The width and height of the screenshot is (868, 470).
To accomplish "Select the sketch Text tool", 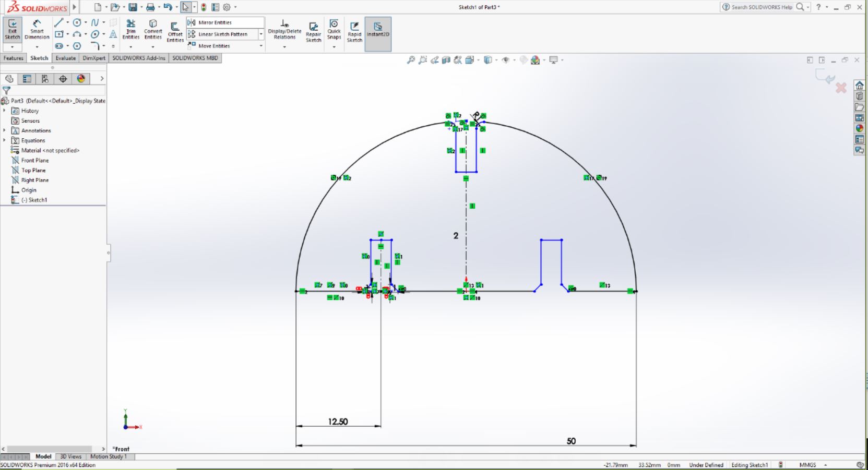I will [113, 34].
